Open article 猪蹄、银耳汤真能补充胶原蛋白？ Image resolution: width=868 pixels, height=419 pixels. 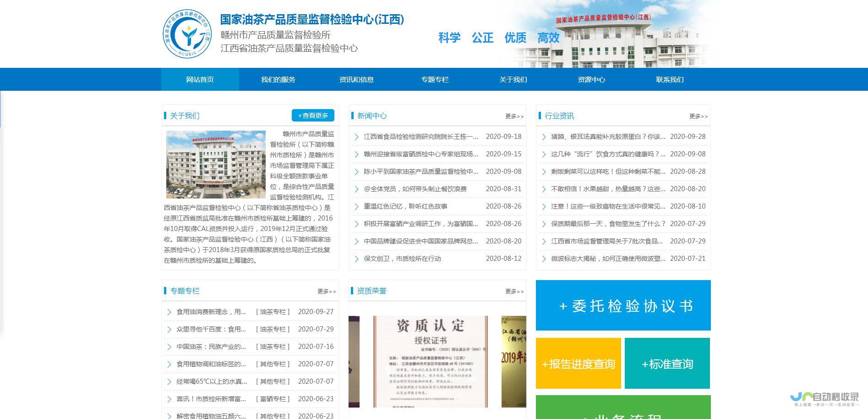tap(608, 137)
